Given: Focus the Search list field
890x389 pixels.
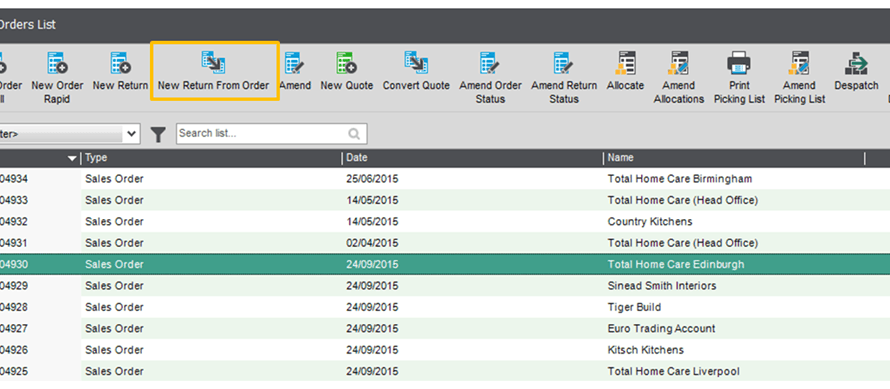Looking at the screenshot, I should point(271,134).
